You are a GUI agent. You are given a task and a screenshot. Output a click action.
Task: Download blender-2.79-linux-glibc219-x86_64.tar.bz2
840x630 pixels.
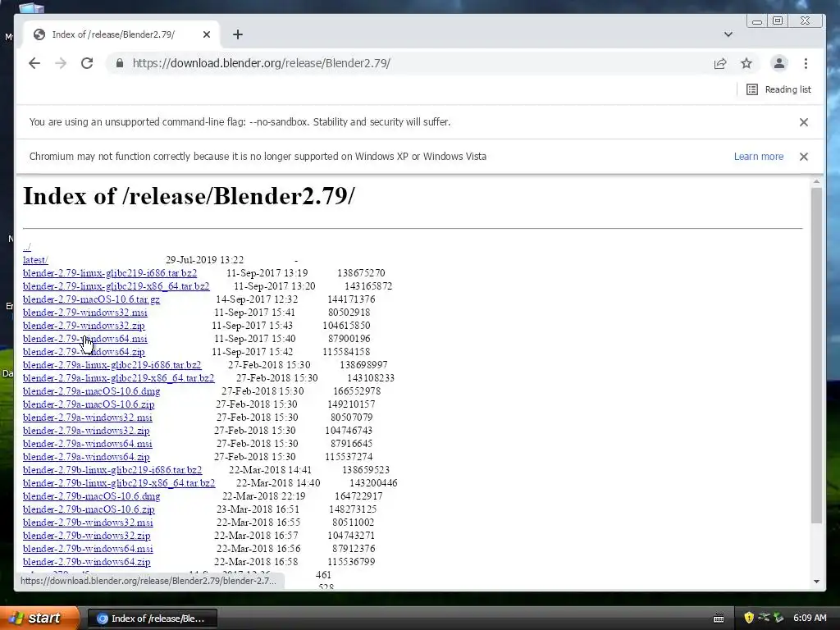(x=116, y=286)
